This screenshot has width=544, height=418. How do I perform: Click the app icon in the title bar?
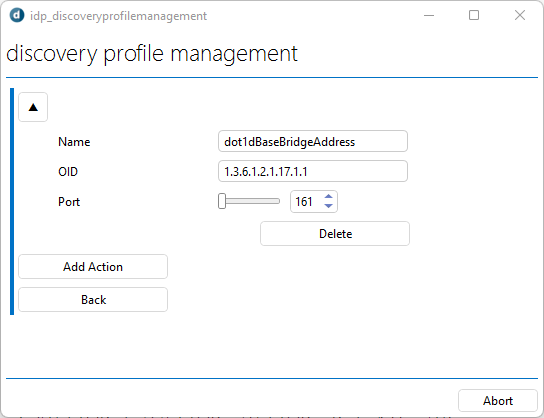pyautogui.click(x=17, y=15)
